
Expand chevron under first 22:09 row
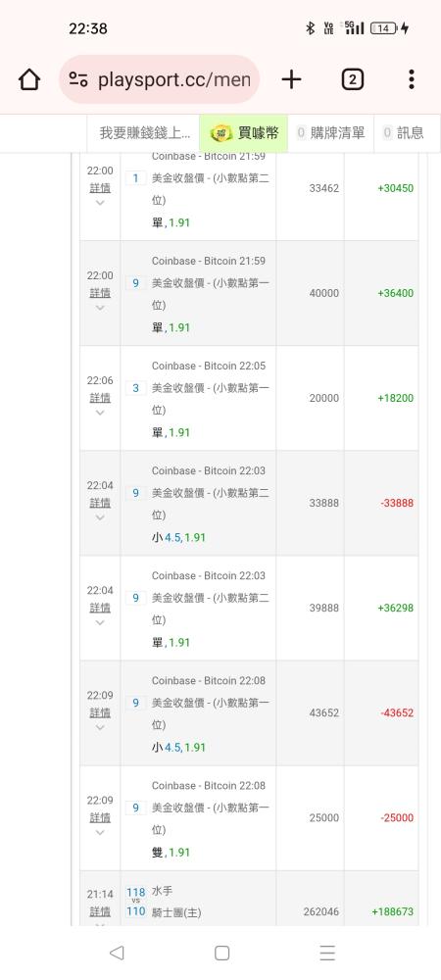100,727
